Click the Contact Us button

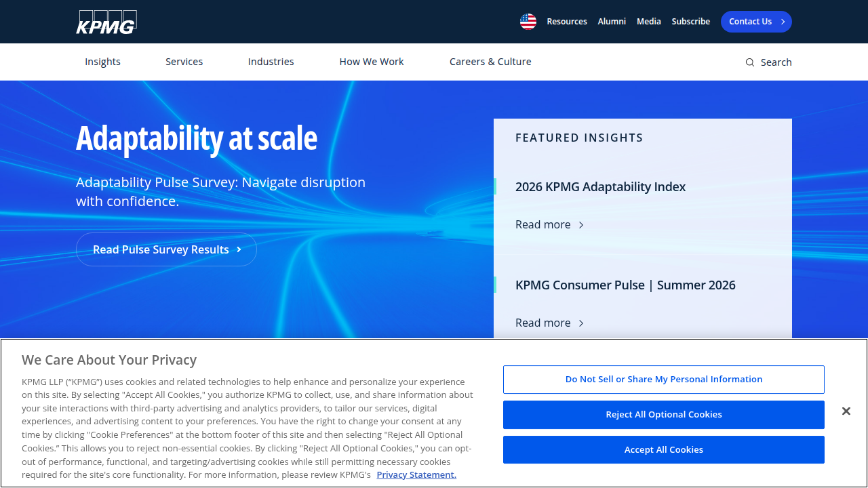pos(756,22)
